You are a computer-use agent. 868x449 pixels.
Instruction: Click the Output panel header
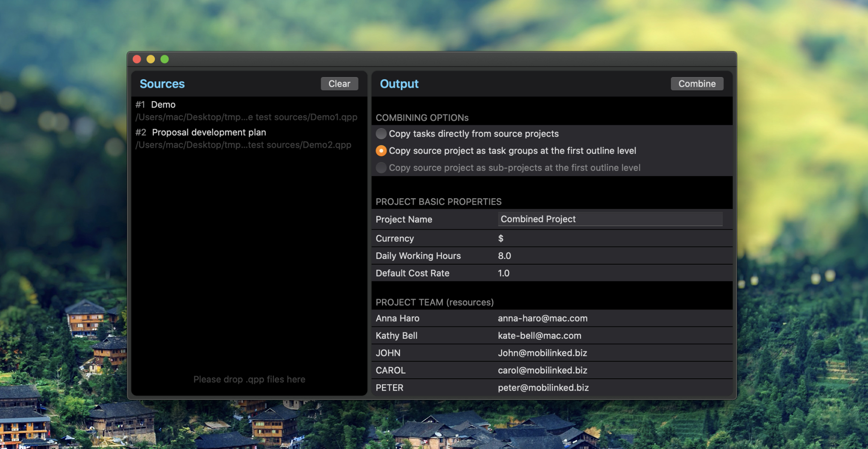tap(399, 83)
